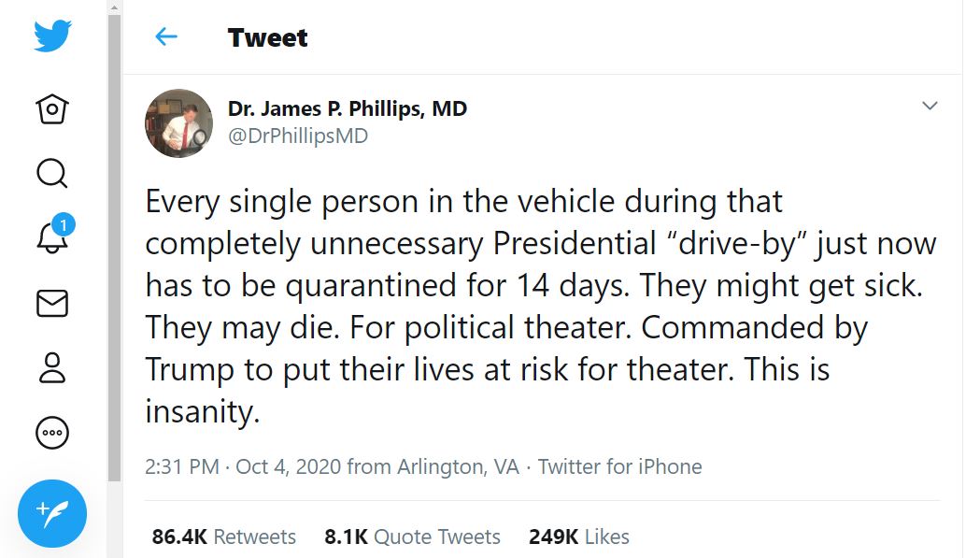
Task: Click the Tweet page heading
Action: 267,37
